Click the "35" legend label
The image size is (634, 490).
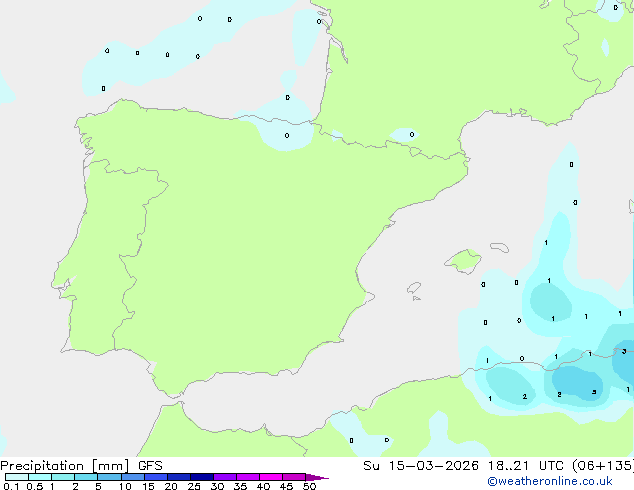[240, 486]
